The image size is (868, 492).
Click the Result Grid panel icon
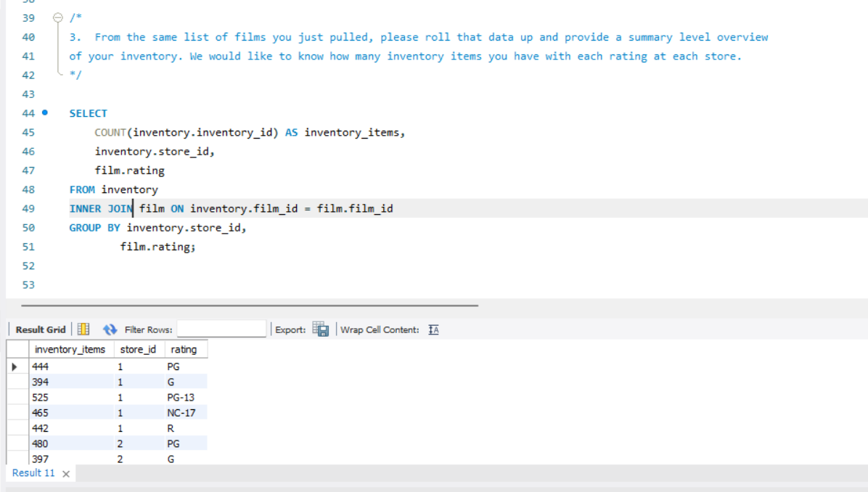pos(83,328)
